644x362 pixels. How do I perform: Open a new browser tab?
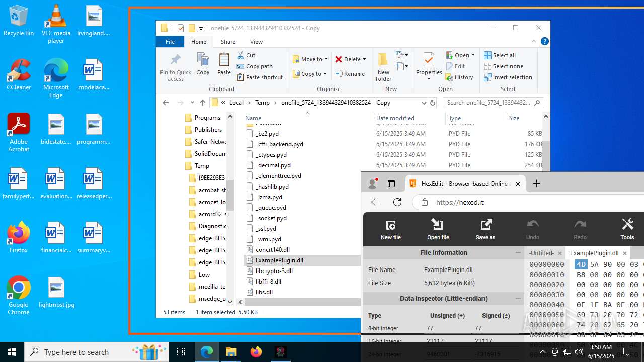tap(536, 184)
